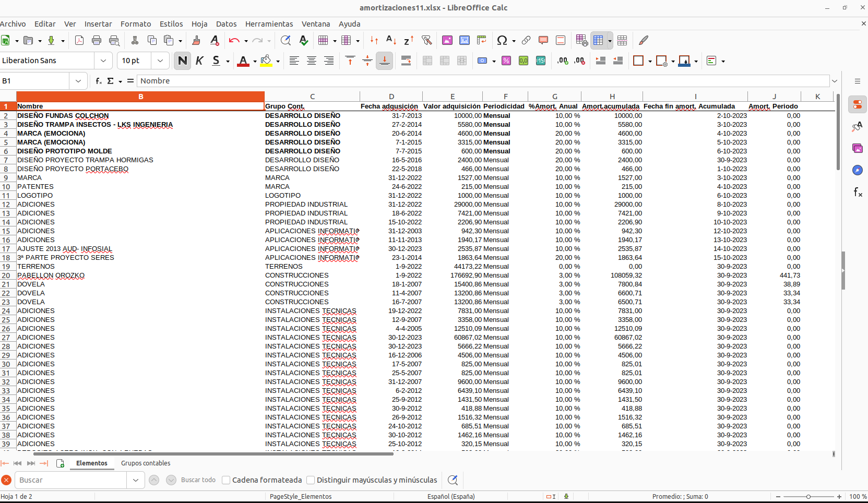The height and width of the screenshot is (503, 868).
Task: Insert an image
Action: click(447, 40)
